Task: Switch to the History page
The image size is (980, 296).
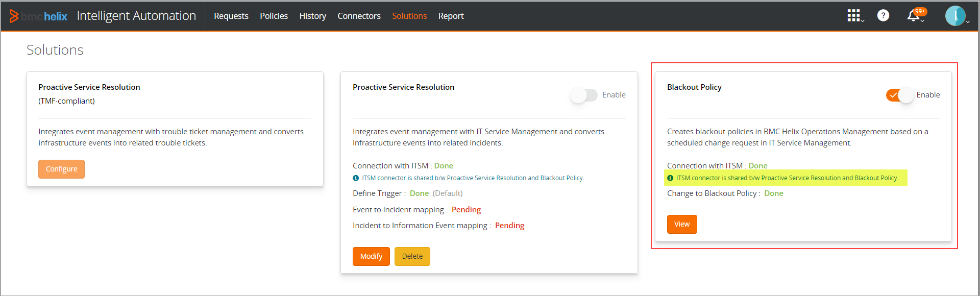Action: click(x=312, y=16)
